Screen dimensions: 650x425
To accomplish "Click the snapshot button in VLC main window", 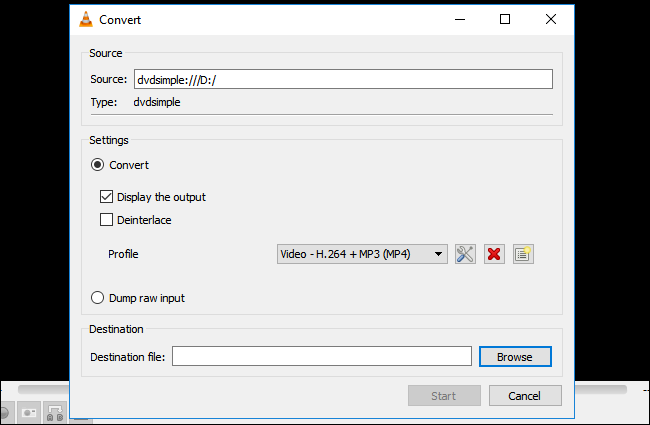I will tap(29, 413).
